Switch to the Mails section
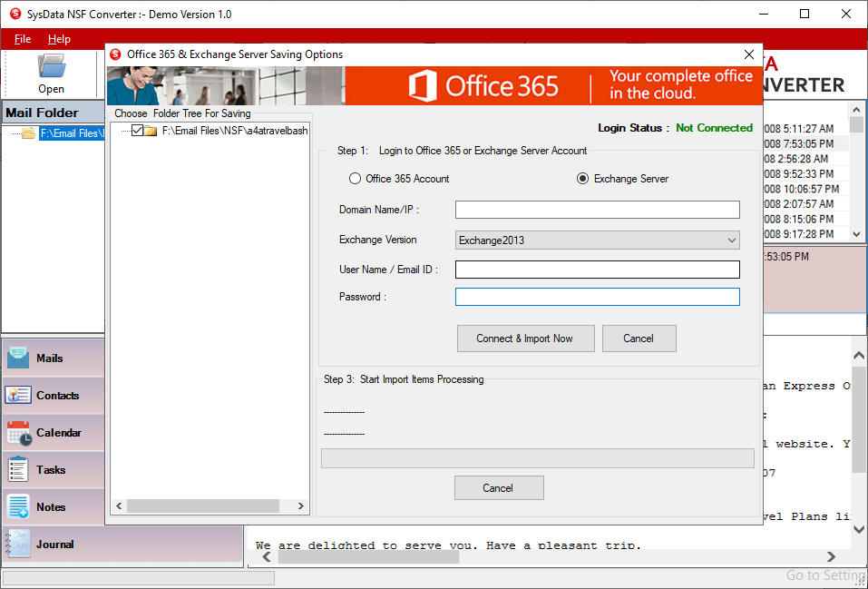868x589 pixels. (x=54, y=358)
